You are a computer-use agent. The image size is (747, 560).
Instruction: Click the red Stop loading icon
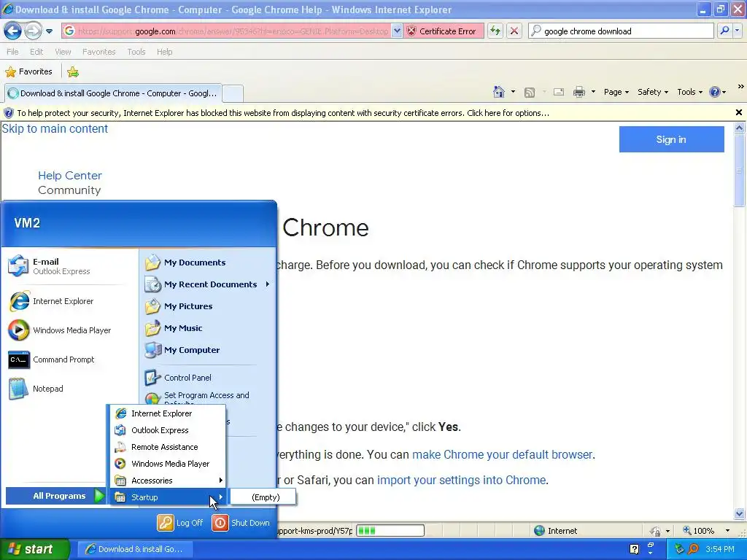click(514, 31)
